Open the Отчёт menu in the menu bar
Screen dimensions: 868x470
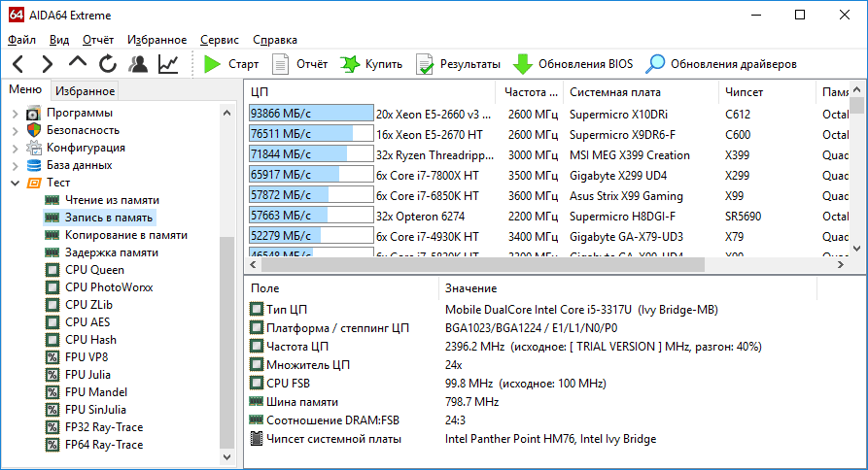click(98, 40)
